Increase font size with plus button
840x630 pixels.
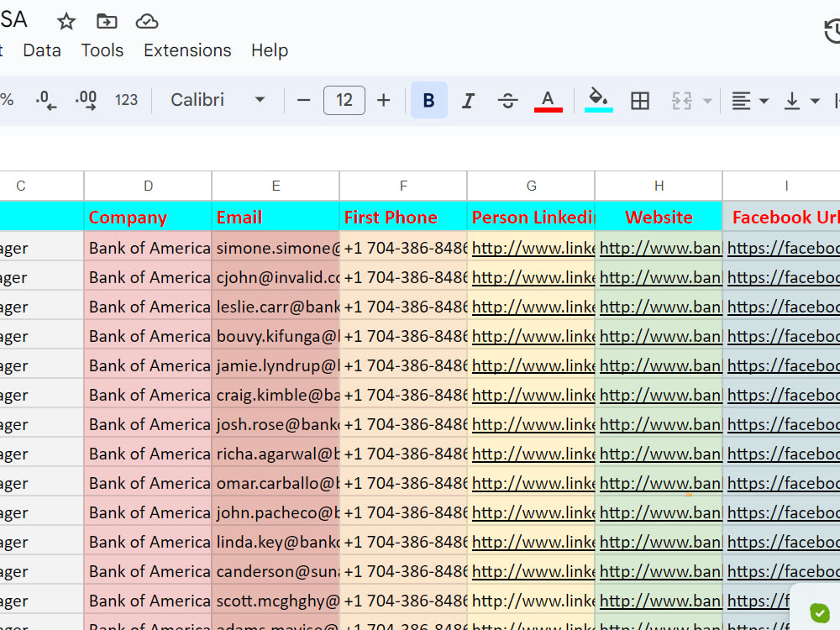pyautogui.click(x=383, y=100)
